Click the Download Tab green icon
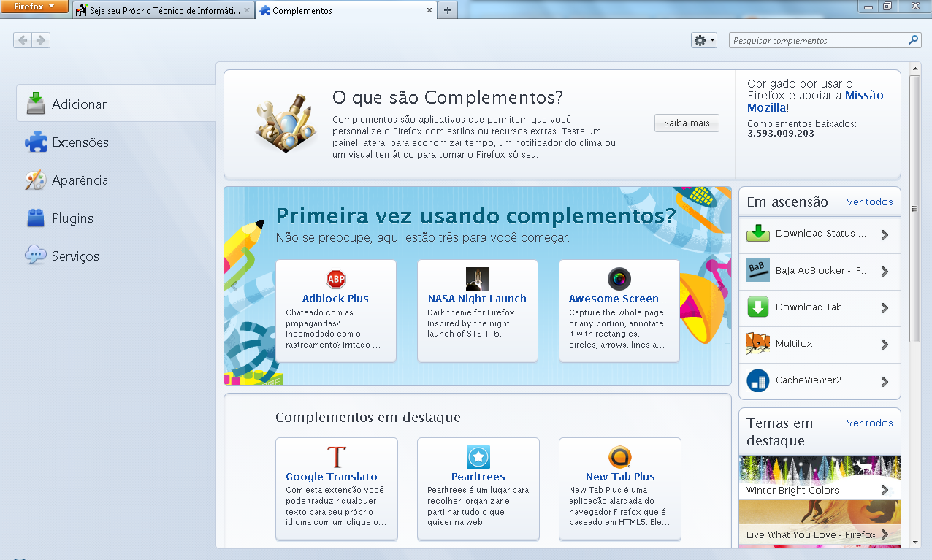 (758, 307)
